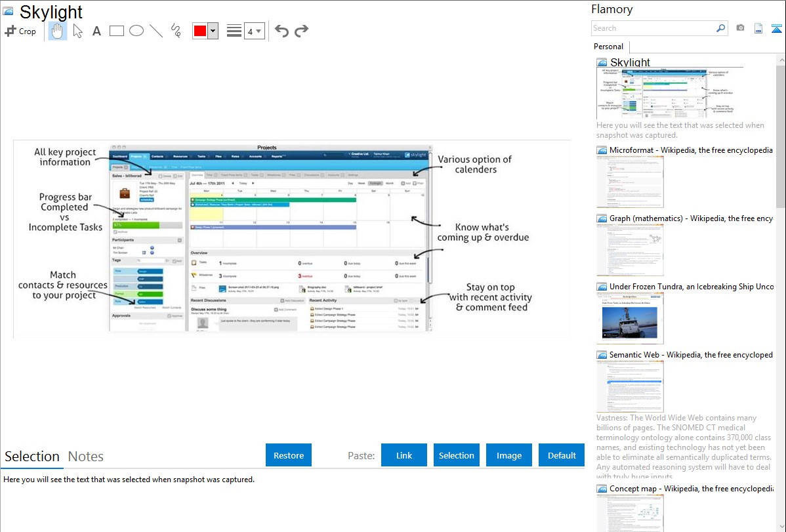Select the text annotation tool
The height and width of the screenshot is (532, 786).
[96, 31]
